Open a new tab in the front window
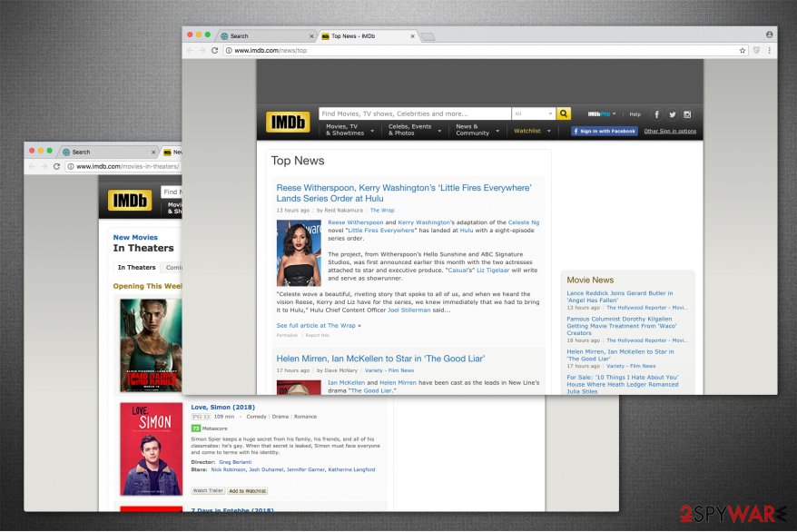The image size is (797, 532). point(428,36)
